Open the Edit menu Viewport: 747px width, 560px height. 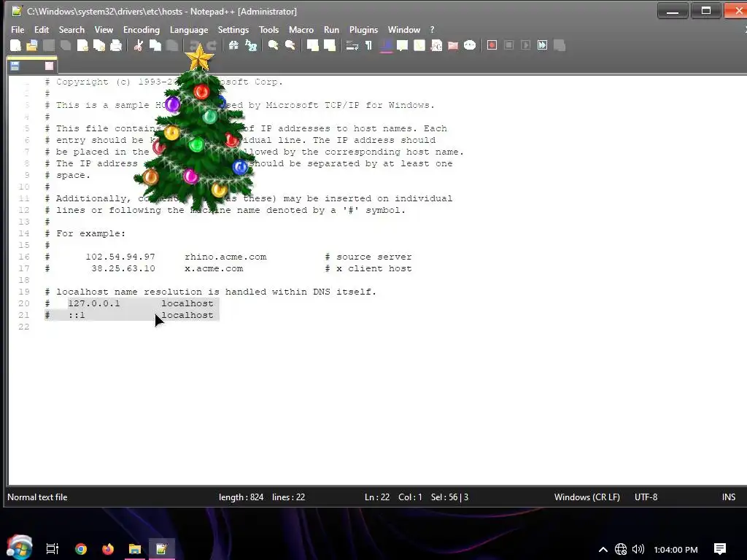point(42,29)
